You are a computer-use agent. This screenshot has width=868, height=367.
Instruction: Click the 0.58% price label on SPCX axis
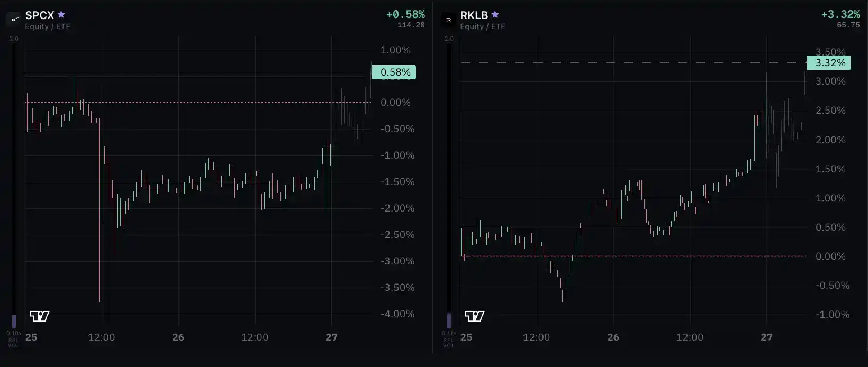[x=394, y=72]
